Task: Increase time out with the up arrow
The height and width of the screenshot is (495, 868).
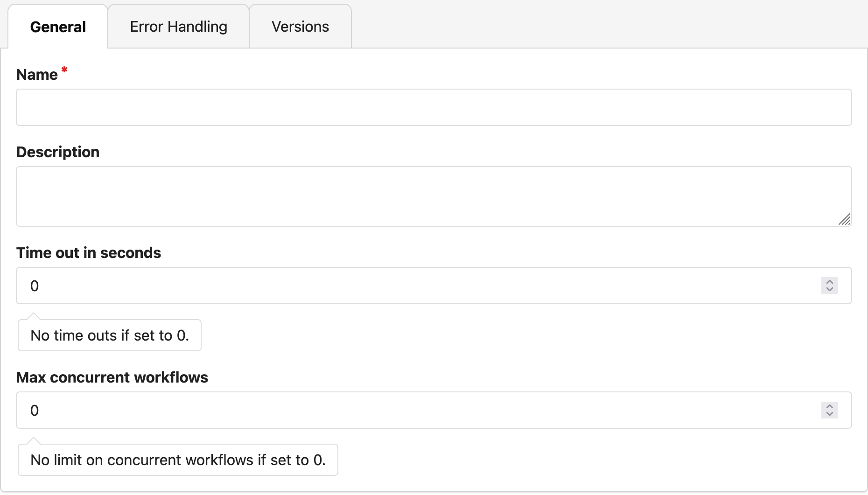Action: 830,281
